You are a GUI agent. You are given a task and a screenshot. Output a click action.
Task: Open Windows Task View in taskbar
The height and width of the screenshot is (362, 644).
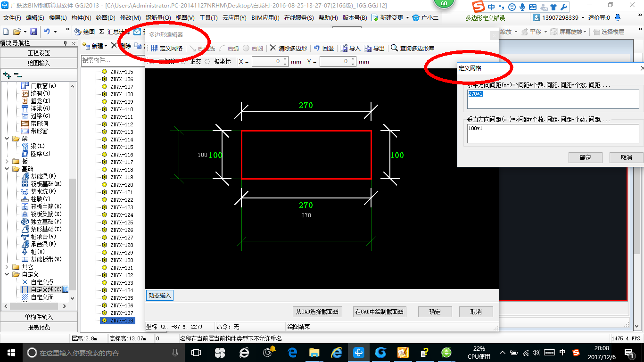196,352
